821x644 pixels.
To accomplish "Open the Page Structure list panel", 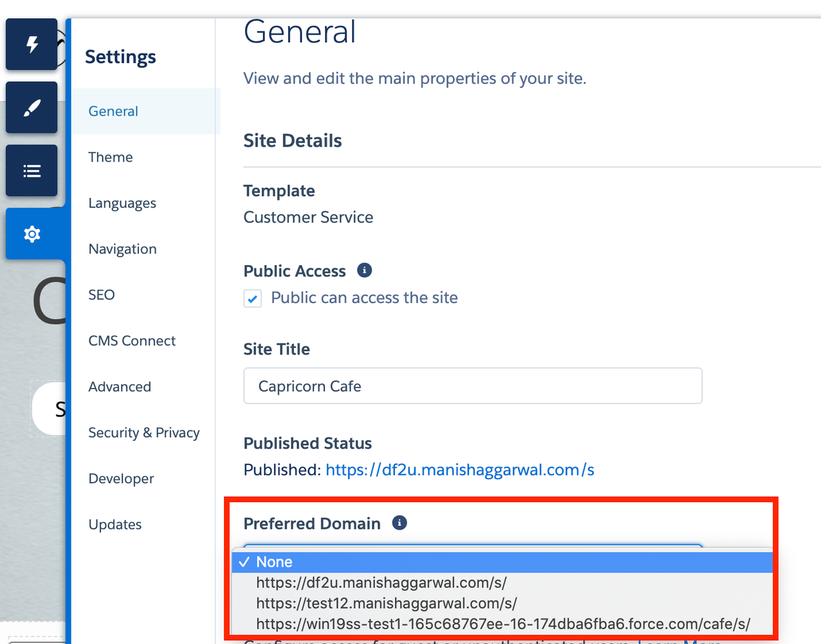I will coord(32,170).
